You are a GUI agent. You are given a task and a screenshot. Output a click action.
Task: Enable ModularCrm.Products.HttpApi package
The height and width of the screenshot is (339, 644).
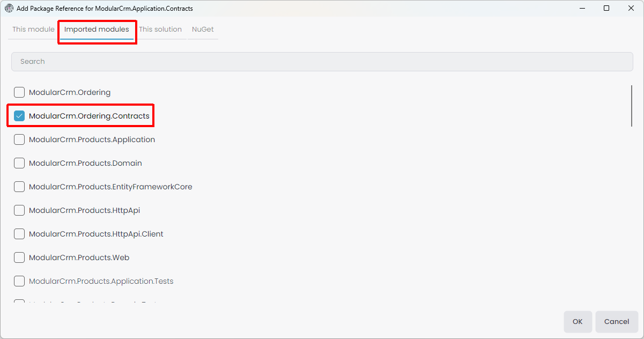tap(19, 210)
